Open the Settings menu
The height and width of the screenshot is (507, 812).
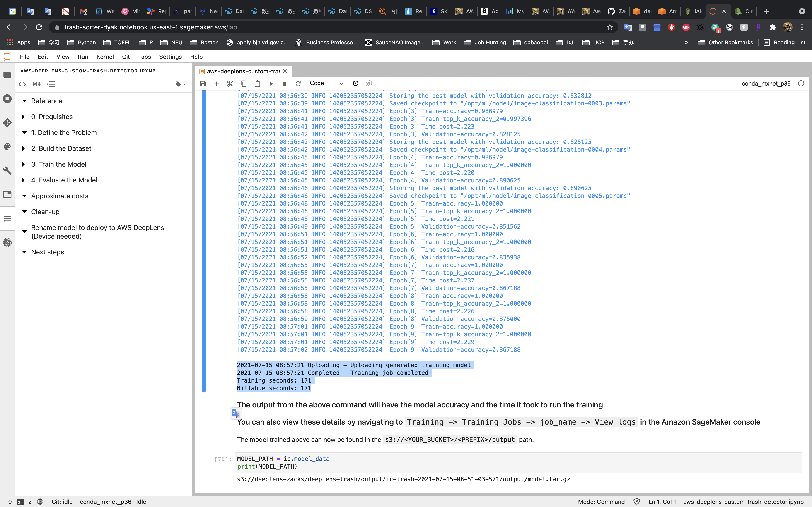[x=170, y=57]
